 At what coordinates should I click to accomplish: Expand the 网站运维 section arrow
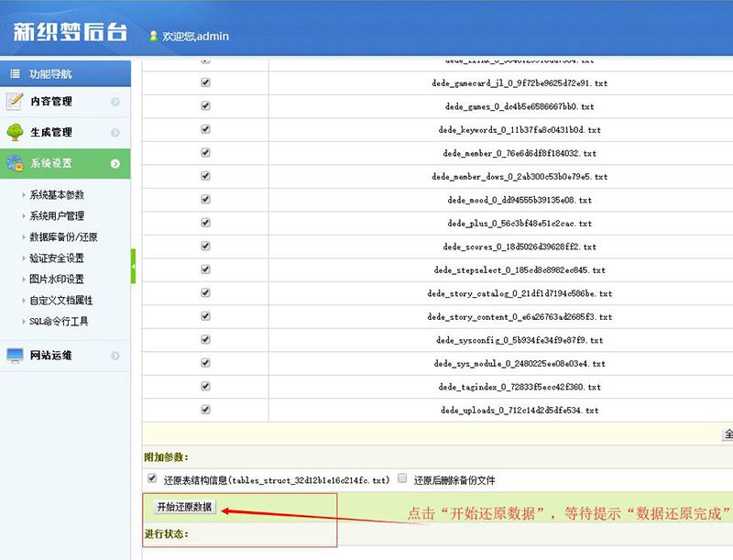point(115,356)
